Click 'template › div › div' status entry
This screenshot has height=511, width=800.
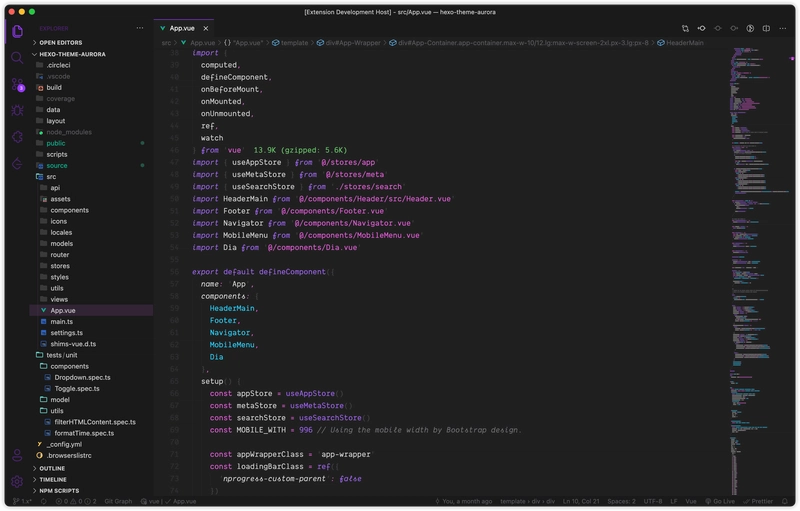(528, 502)
